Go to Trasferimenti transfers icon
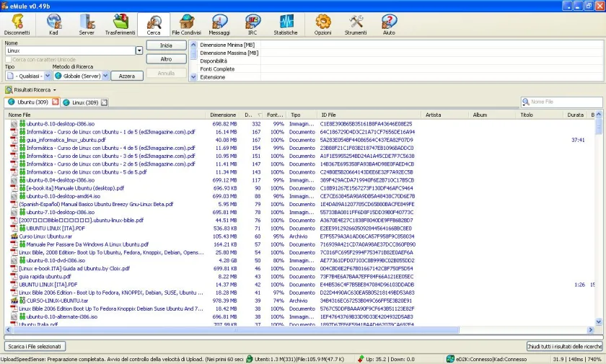The height and width of the screenshot is (364, 606). pyautogui.click(x=120, y=25)
